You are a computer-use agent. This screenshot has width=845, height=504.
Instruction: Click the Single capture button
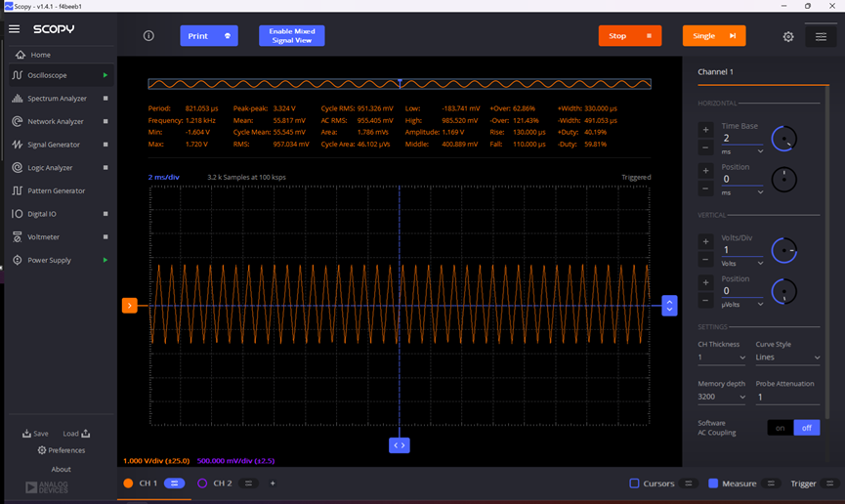(714, 36)
